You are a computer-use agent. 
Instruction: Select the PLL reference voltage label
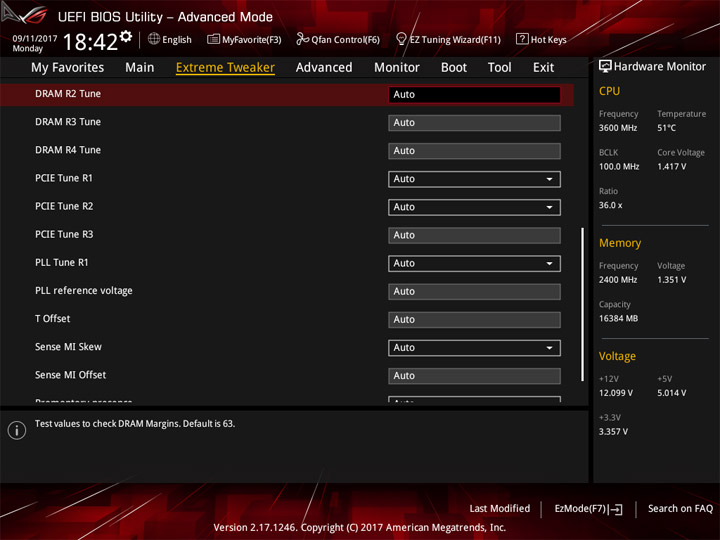pos(84,291)
